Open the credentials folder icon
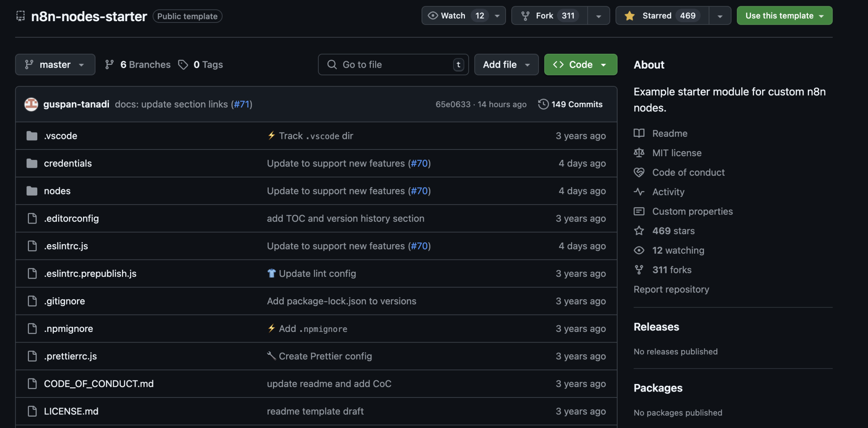The height and width of the screenshot is (428, 868). tap(32, 163)
